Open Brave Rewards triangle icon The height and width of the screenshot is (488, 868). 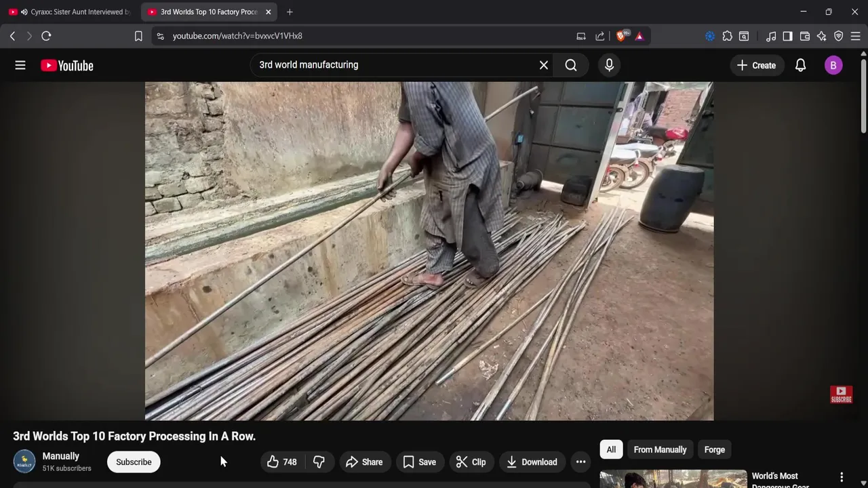tap(639, 36)
